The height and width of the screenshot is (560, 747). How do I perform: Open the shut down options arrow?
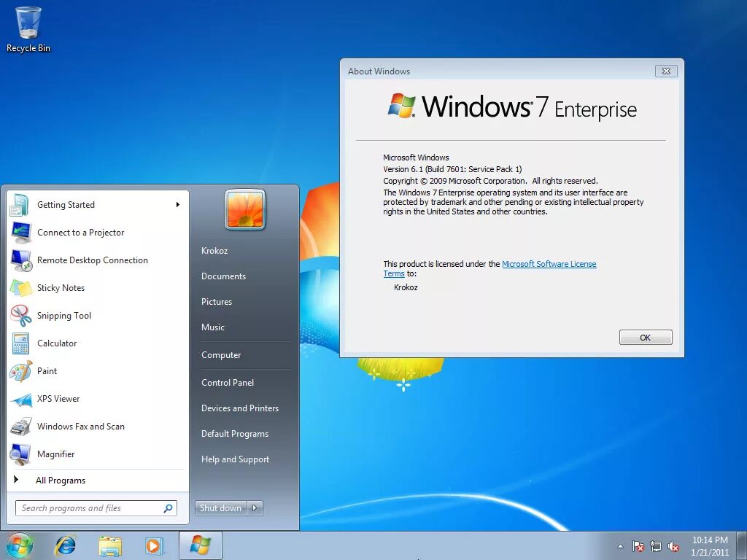tap(255, 508)
